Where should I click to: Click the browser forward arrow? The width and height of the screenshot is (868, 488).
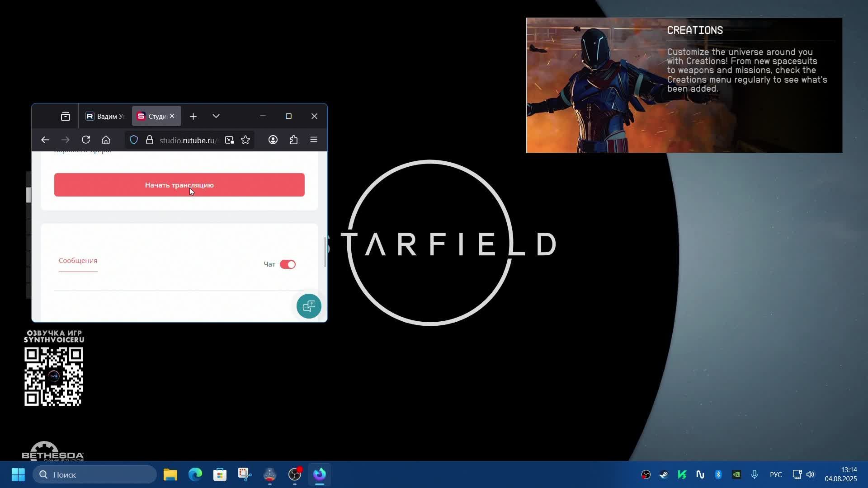pyautogui.click(x=66, y=140)
